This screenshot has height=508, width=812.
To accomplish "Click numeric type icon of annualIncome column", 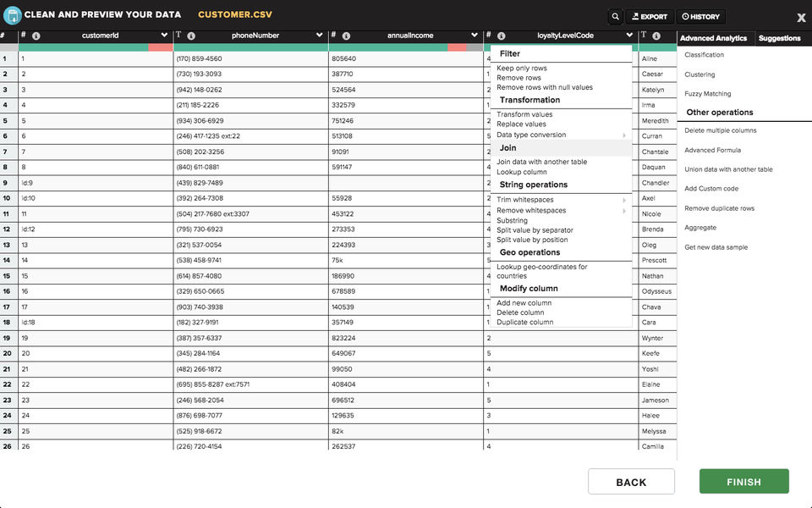I will click(333, 35).
